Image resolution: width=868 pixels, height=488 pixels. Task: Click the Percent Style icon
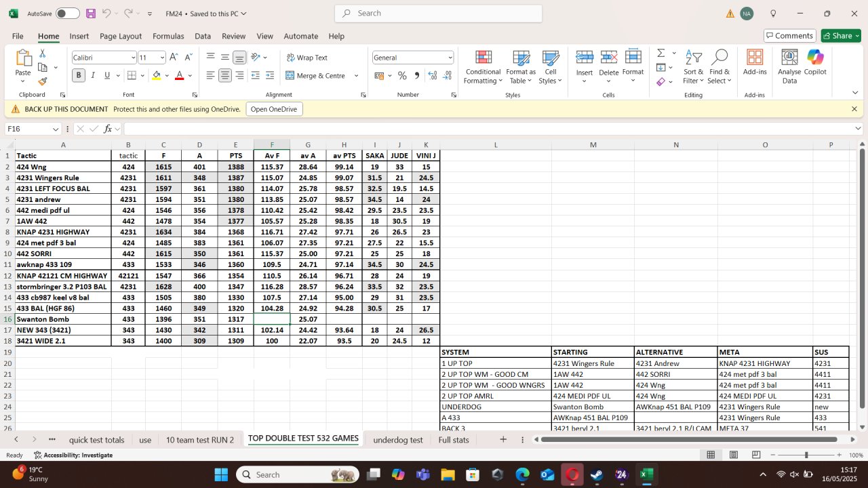tap(402, 76)
